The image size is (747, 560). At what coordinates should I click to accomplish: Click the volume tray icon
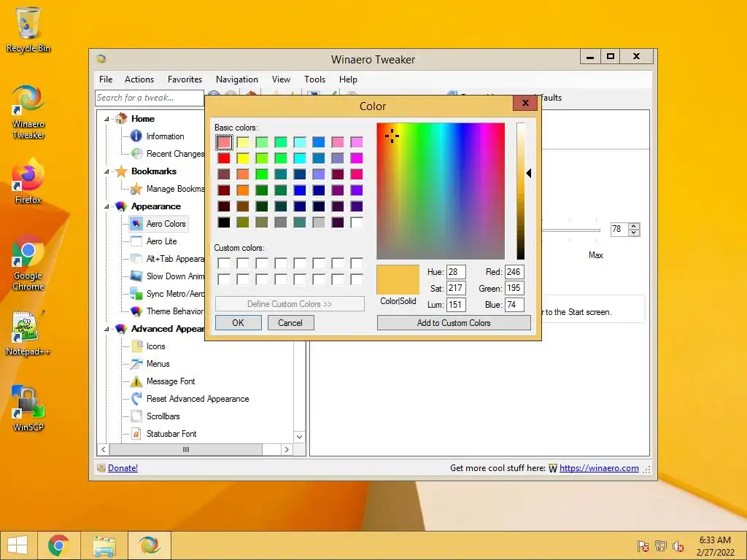678,546
